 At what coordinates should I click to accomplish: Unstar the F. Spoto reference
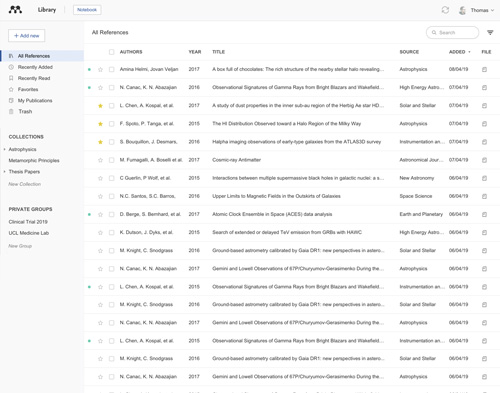[x=100, y=124]
